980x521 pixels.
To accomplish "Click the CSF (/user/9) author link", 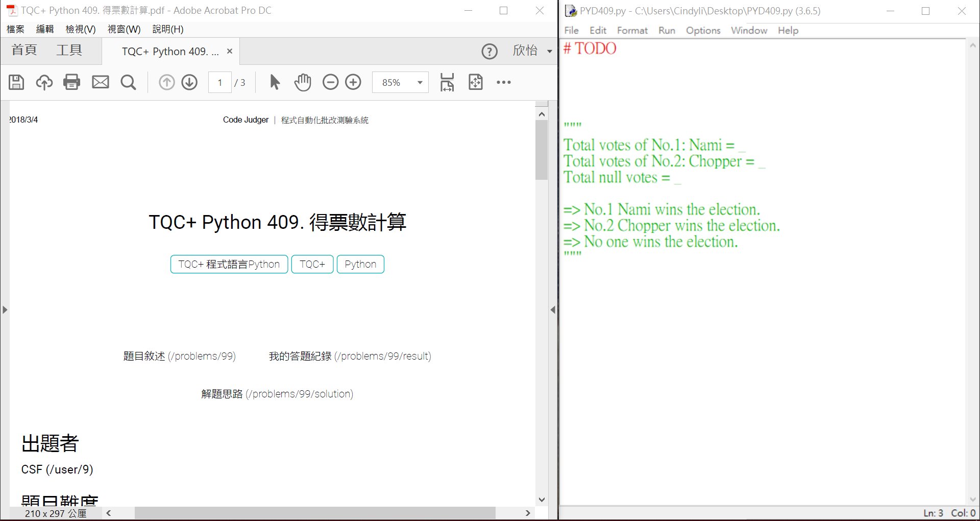I will (x=57, y=469).
